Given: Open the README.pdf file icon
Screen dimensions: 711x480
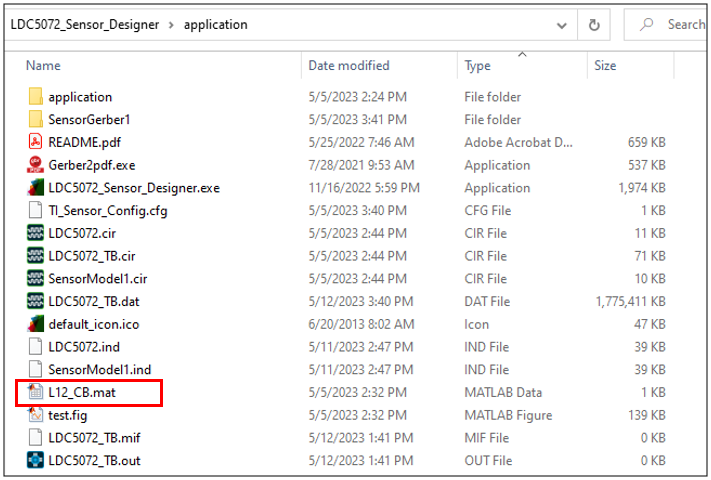Looking at the screenshot, I should click(36, 142).
